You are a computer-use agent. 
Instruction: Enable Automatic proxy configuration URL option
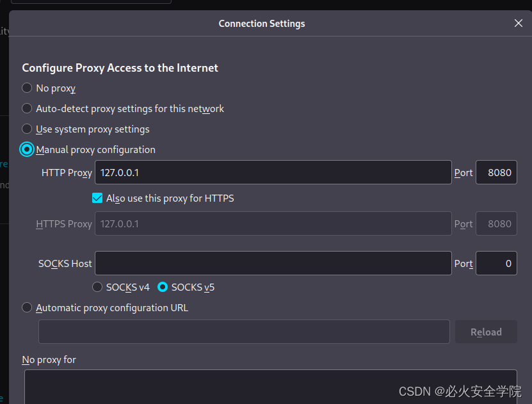click(27, 308)
